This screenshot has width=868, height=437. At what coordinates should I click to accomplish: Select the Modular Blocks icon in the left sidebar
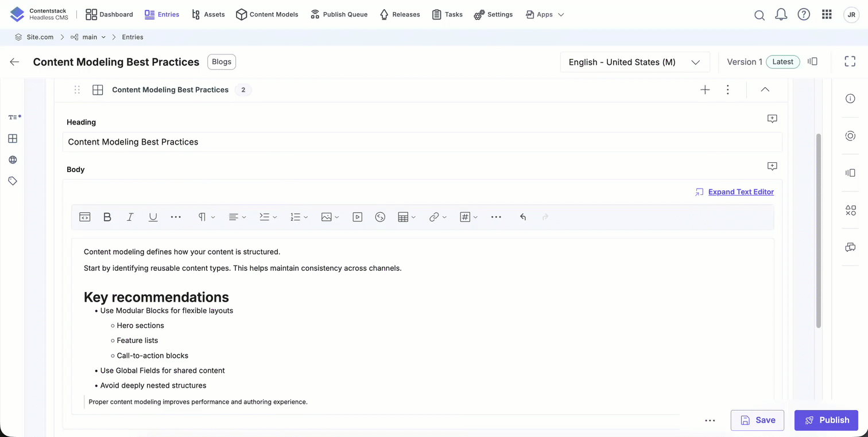pos(13,138)
